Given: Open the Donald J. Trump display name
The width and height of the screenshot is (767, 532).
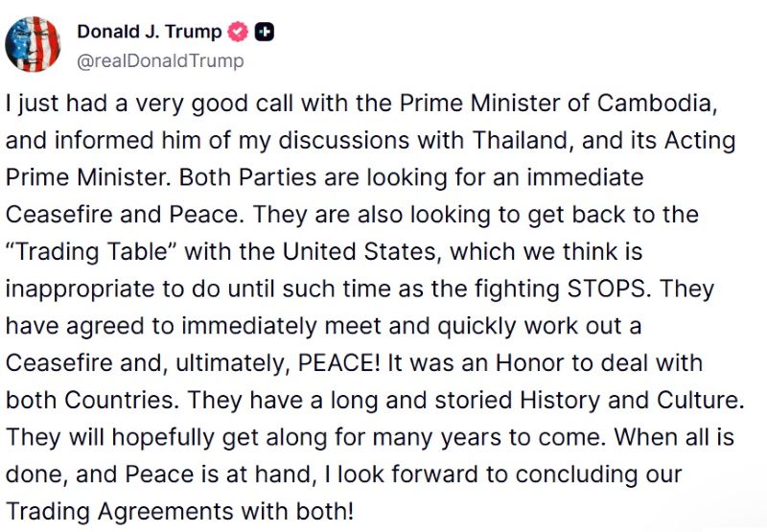Looking at the screenshot, I should 150,32.
